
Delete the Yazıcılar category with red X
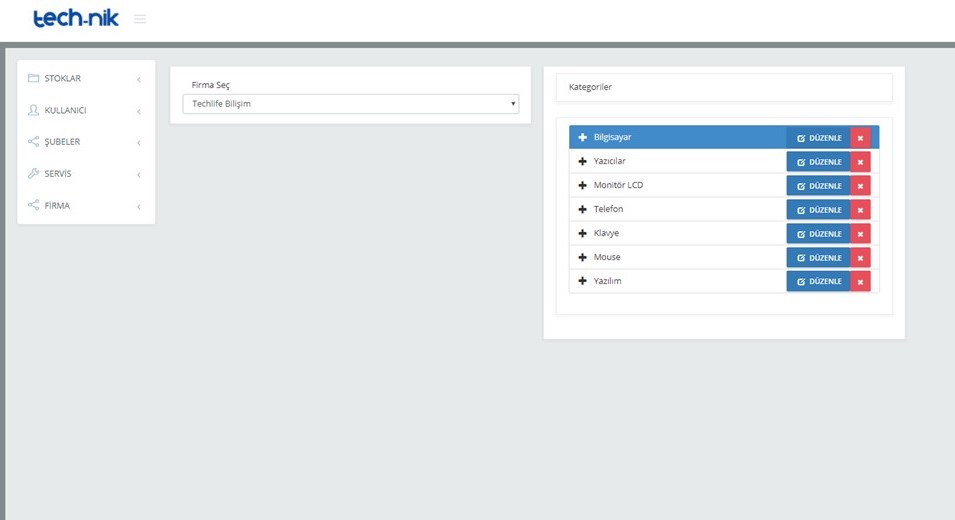860,162
